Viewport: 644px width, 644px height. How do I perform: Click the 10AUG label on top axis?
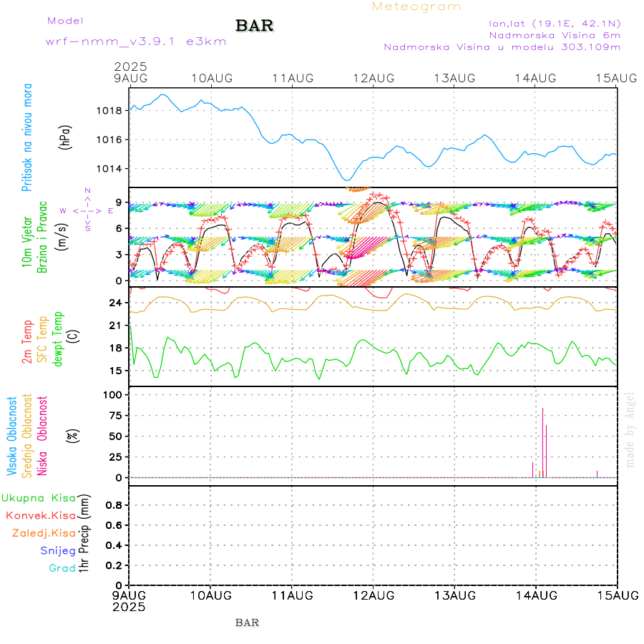coord(210,77)
